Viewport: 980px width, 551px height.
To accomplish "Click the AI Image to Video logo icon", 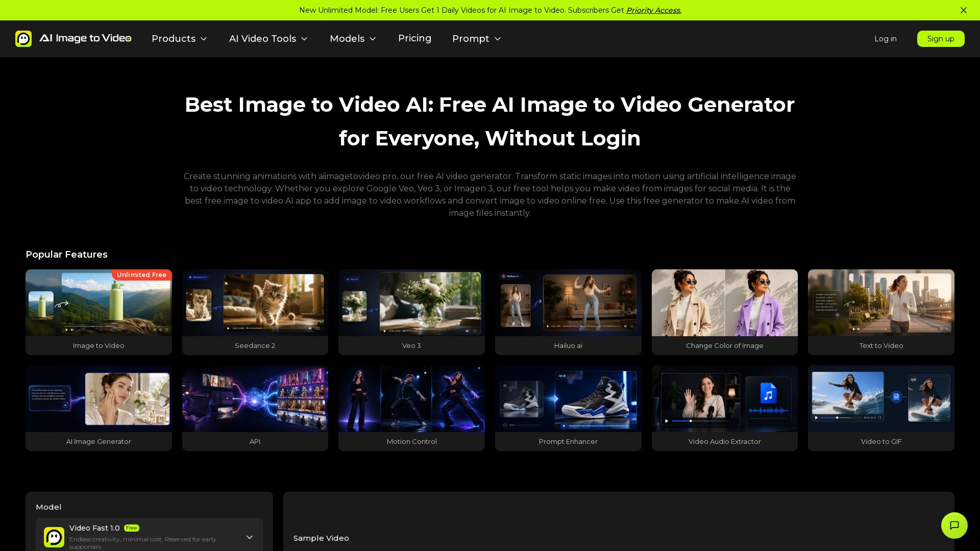I will click(x=23, y=39).
